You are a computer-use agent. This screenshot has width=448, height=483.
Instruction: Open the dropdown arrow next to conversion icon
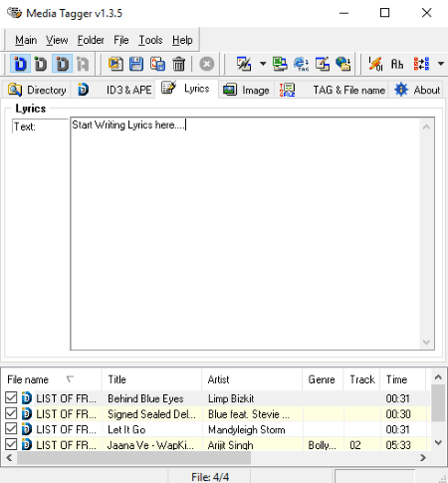pos(263,64)
